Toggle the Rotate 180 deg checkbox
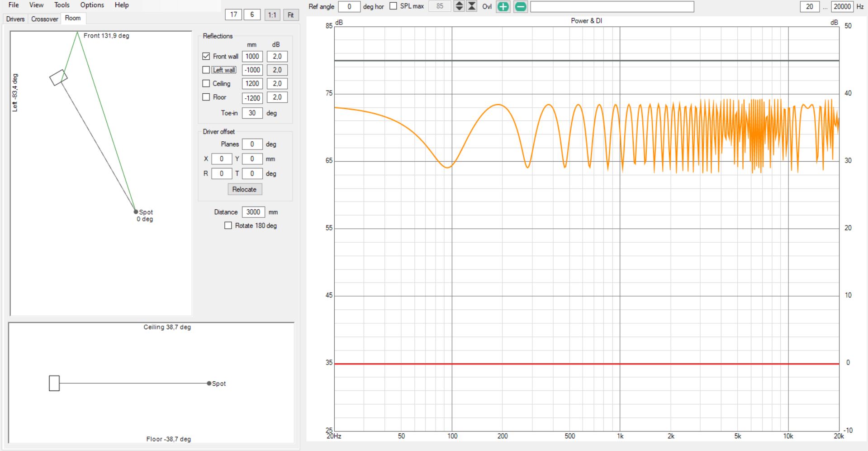The width and height of the screenshot is (868, 451). point(228,225)
